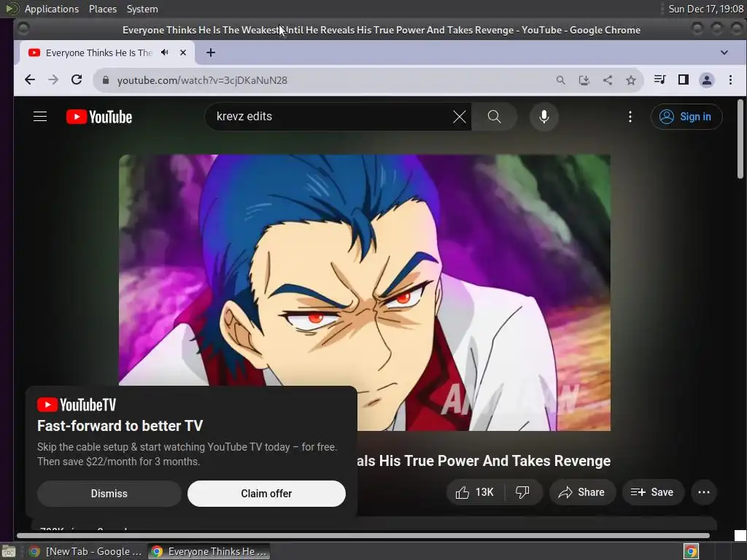The width and height of the screenshot is (747, 560).
Task: Clear the search text with X
Action: 460,117
